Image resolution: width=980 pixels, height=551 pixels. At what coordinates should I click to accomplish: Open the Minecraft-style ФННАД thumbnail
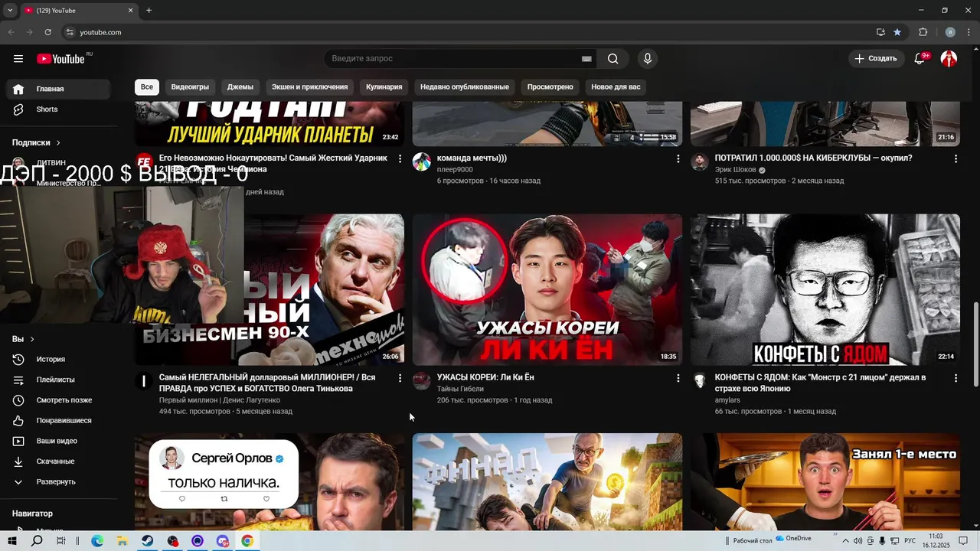(547, 481)
